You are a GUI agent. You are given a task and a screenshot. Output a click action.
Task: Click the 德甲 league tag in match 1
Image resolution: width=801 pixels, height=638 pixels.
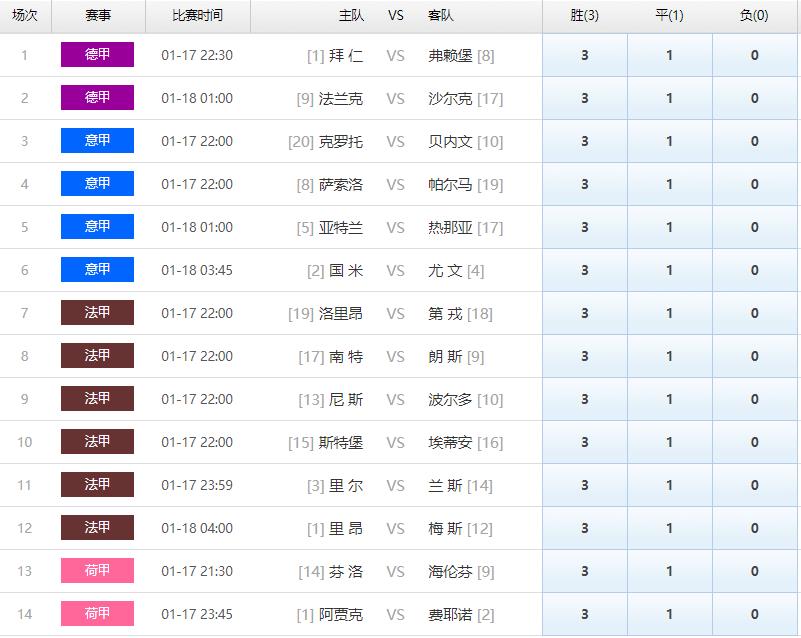tap(98, 54)
